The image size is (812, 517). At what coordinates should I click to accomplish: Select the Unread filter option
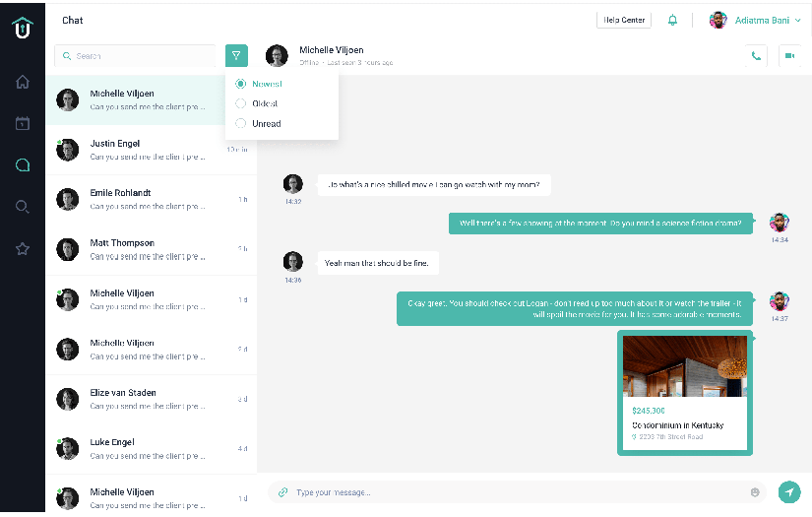258,124
